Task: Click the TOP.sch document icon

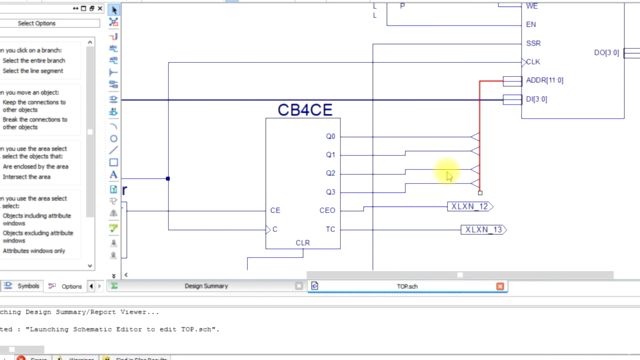Action: point(314,286)
